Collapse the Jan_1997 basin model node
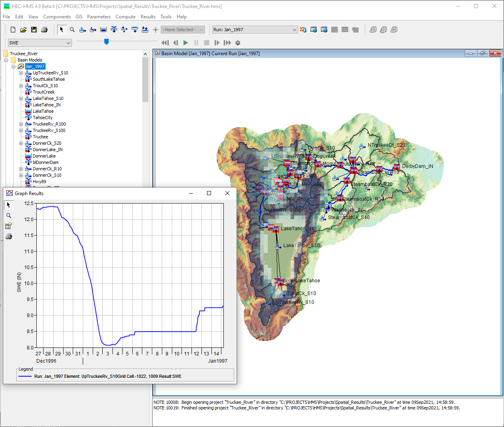This screenshot has width=504, height=427. coord(13,66)
